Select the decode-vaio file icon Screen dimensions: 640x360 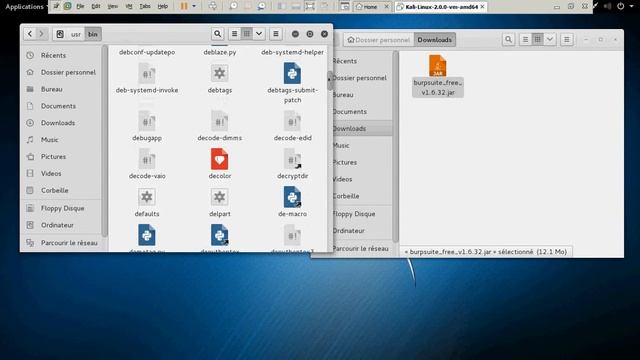pos(147,159)
